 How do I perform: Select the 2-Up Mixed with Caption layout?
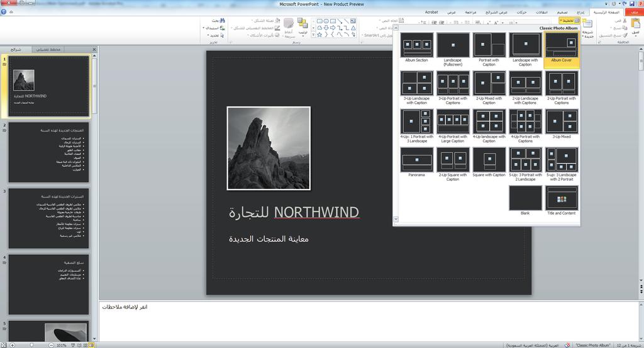[x=489, y=87]
